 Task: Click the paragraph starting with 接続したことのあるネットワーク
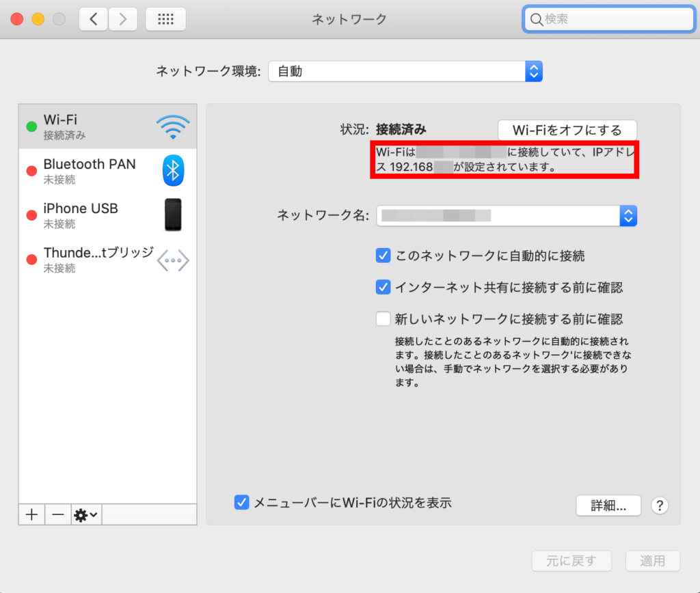pos(513,362)
